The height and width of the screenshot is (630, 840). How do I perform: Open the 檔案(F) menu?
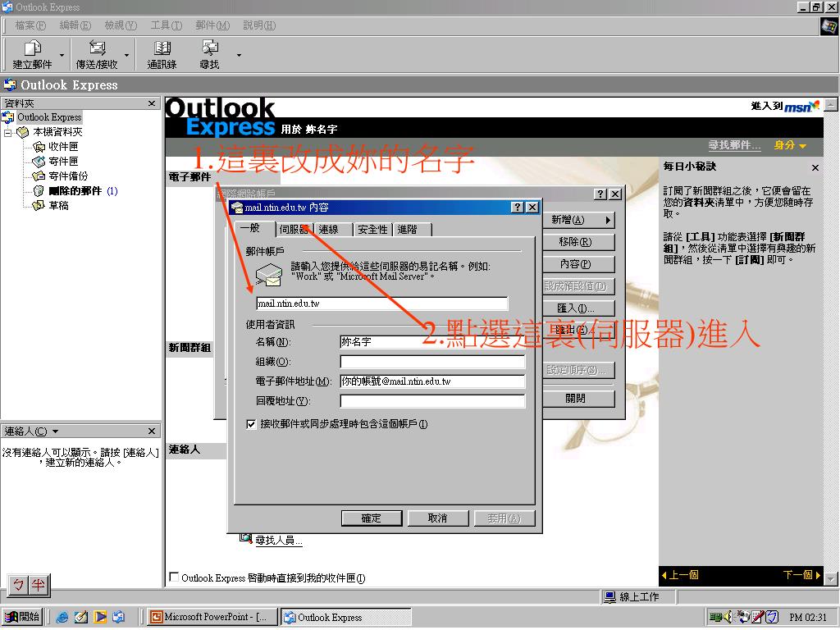pos(30,25)
